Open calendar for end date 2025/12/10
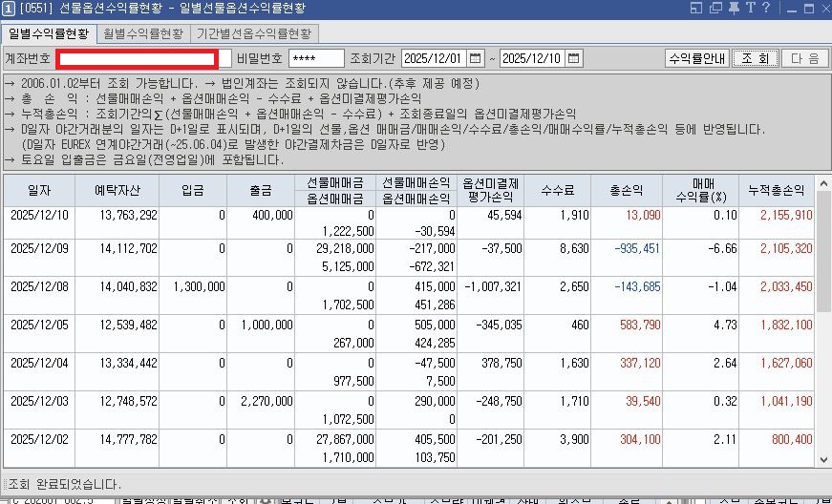Image resolution: width=832 pixels, height=504 pixels. click(573, 58)
